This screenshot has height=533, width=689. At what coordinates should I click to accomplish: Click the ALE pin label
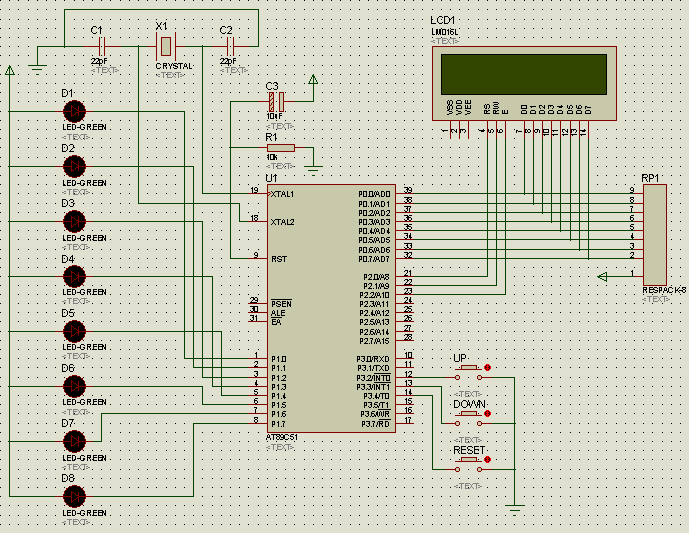coord(278,313)
